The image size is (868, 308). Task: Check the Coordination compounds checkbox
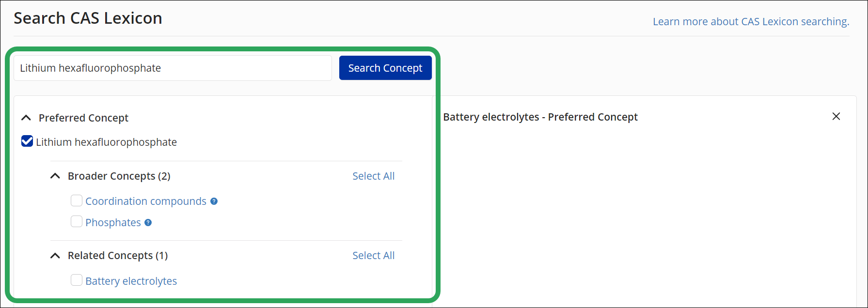tap(77, 200)
